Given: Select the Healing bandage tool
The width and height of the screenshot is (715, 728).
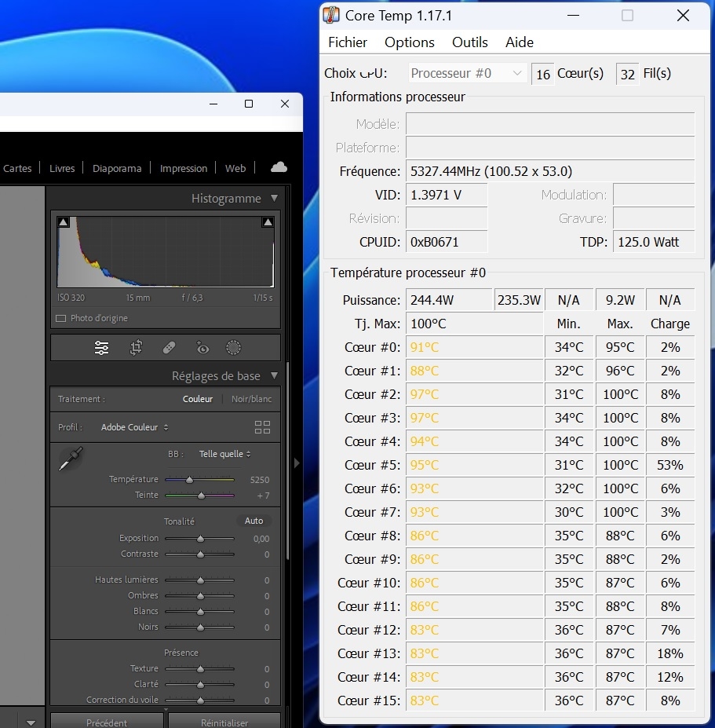Looking at the screenshot, I should pyautogui.click(x=169, y=348).
